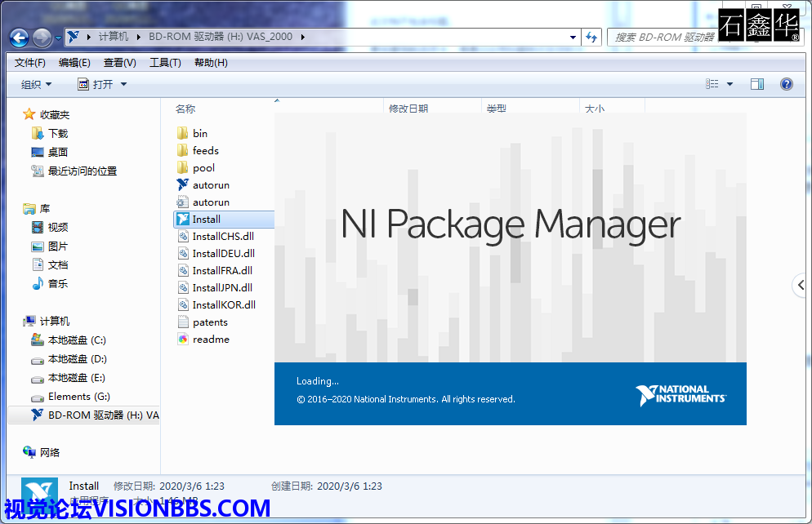Click the 名称 column header
Image resolution: width=812 pixels, height=524 pixels.
[x=185, y=108]
